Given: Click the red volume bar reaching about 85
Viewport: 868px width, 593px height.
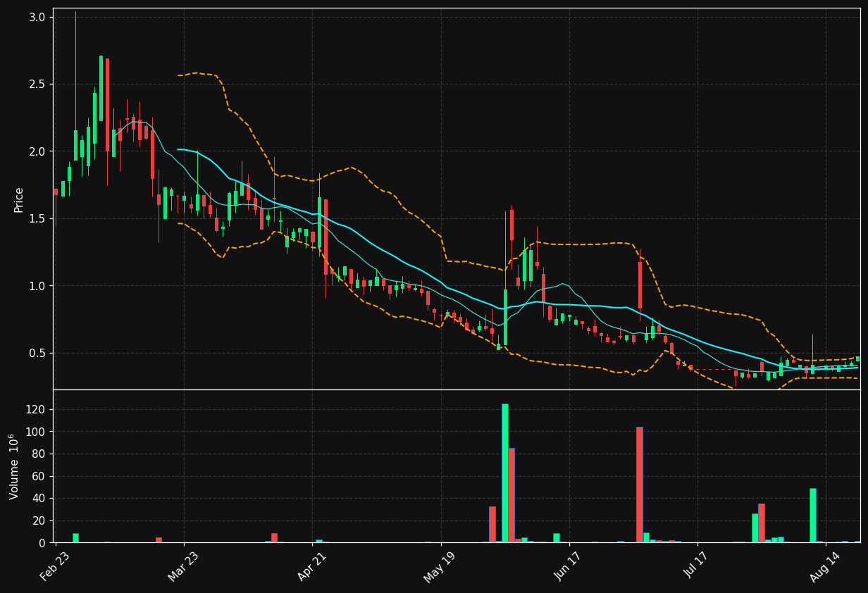Looking at the screenshot, I should tap(512, 495).
